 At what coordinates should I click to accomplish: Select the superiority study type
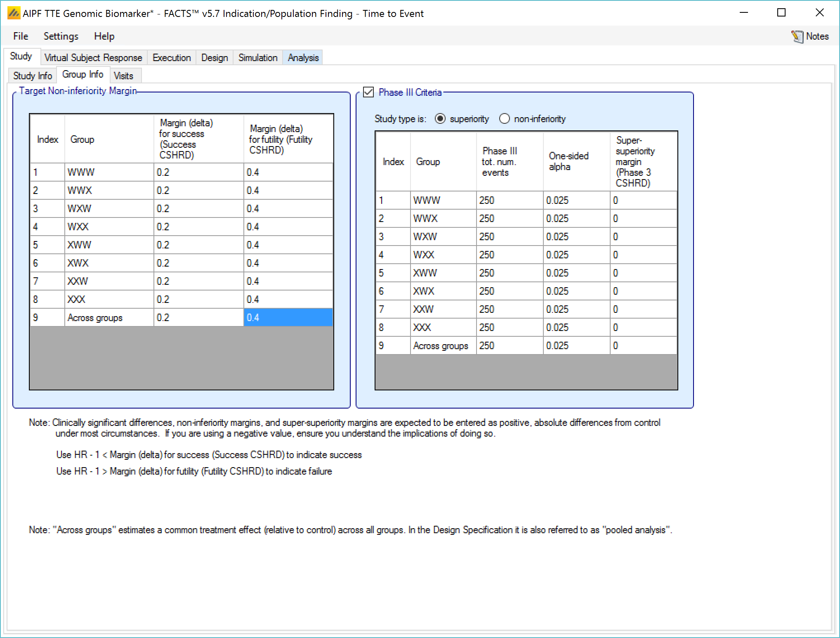pyautogui.click(x=440, y=119)
